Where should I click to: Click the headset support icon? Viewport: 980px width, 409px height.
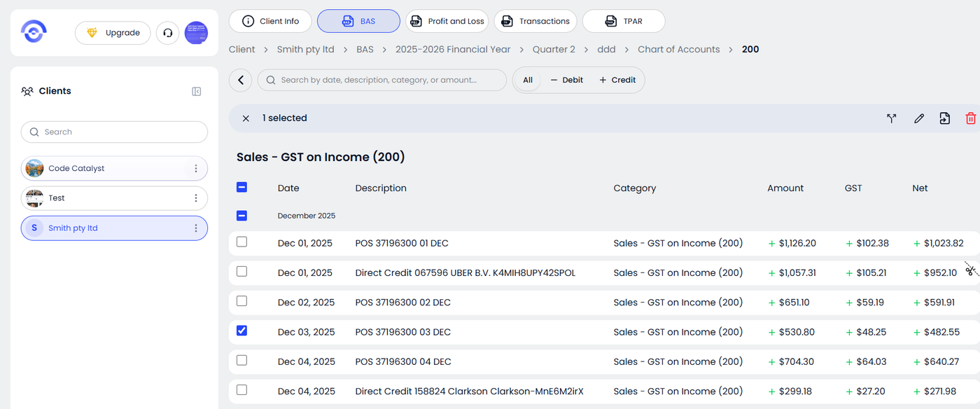[167, 33]
